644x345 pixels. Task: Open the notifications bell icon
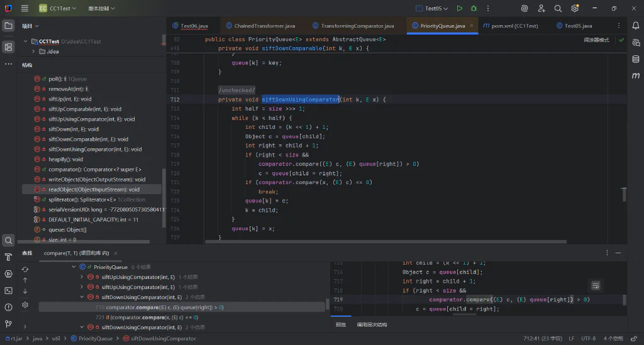click(636, 25)
